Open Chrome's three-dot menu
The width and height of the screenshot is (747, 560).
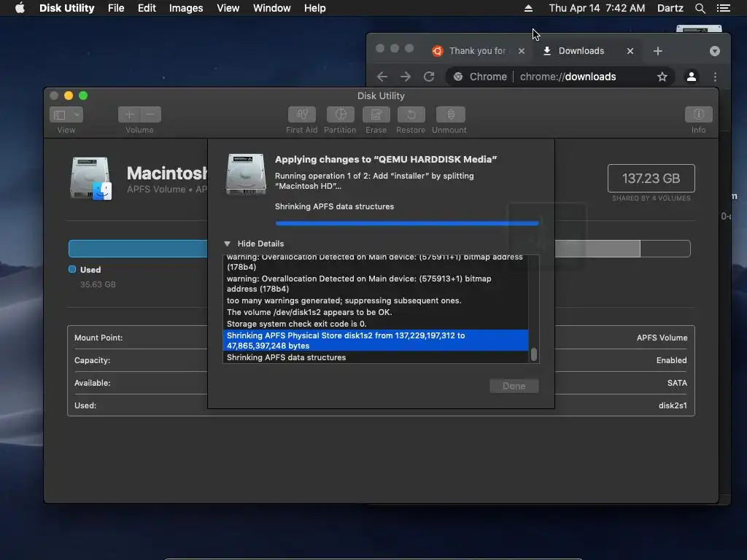[715, 77]
